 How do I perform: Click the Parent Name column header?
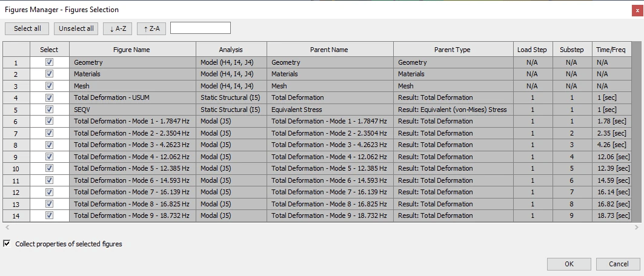click(330, 49)
